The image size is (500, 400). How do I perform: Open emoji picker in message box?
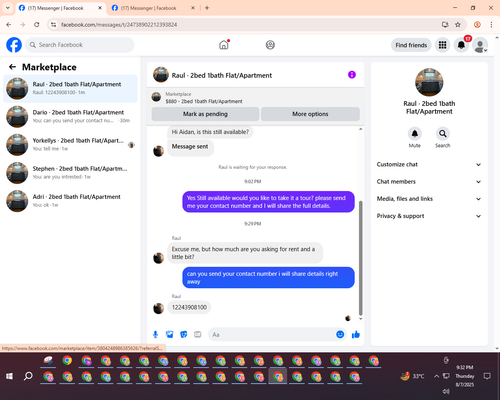pyautogui.click(x=340, y=334)
